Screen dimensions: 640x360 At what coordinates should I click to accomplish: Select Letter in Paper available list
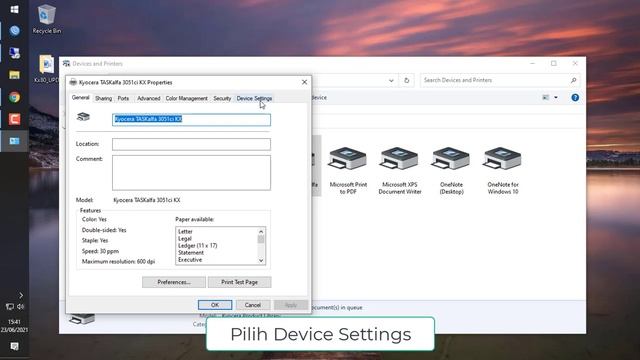click(185, 231)
